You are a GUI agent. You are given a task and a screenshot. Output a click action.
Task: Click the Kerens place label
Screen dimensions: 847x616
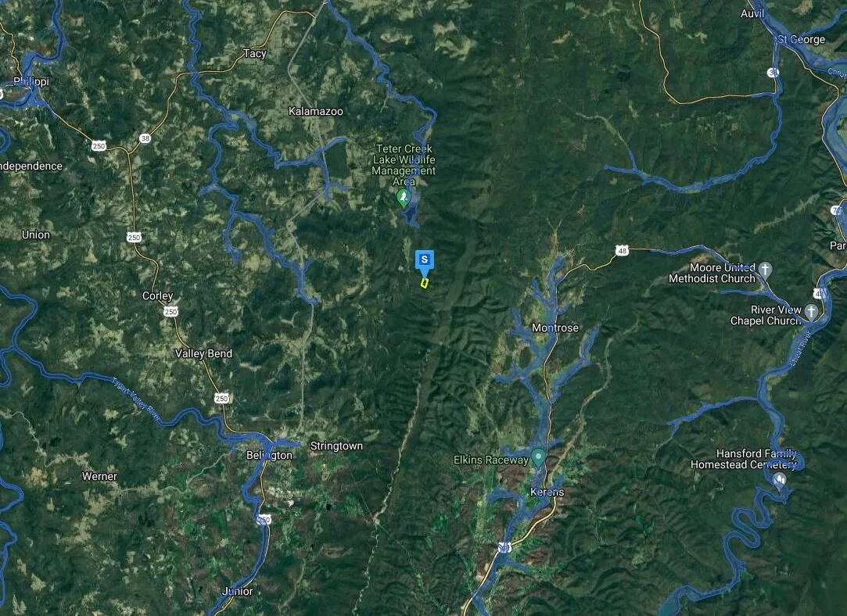(x=547, y=492)
